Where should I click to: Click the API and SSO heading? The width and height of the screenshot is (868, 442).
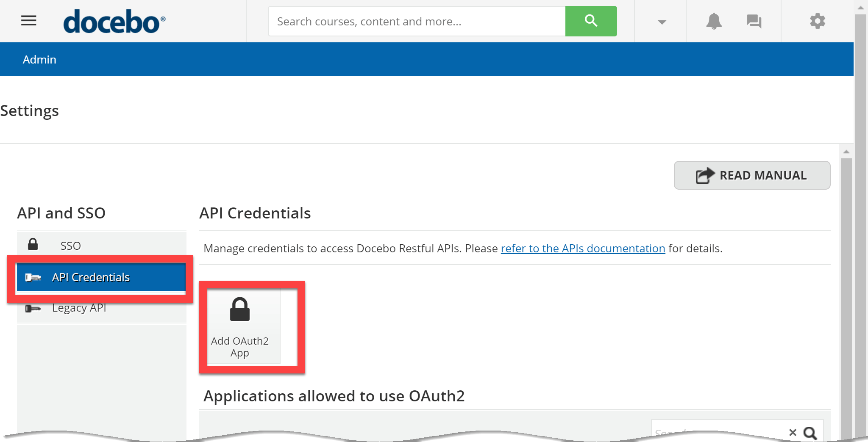pyautogui.click(x=61, y=213)
